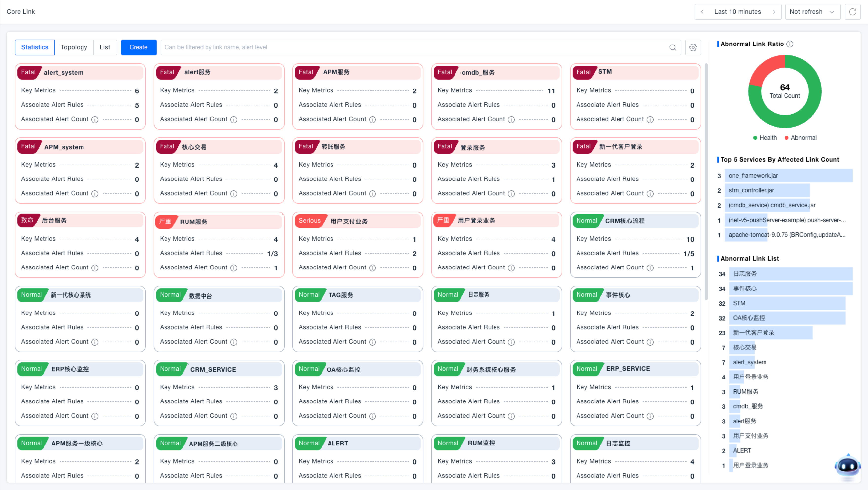Switch to the Topology tab

74,47
